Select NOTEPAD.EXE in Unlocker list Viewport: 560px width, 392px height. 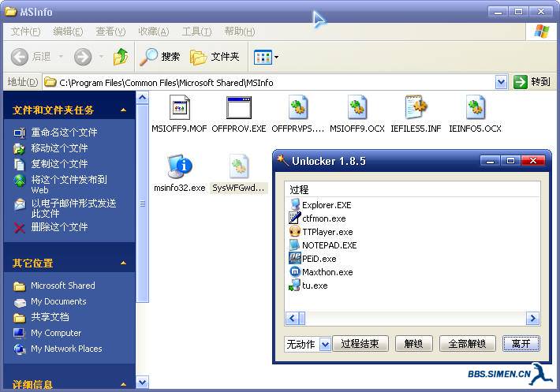point(329,245)
